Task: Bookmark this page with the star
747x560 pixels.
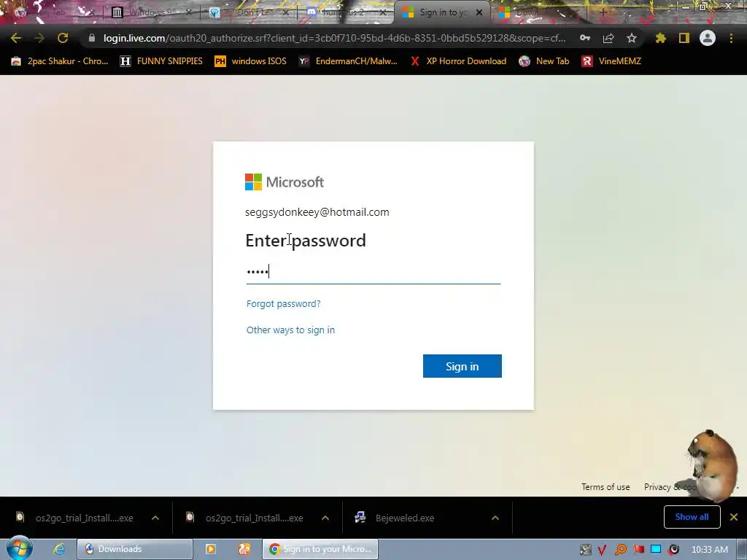Action: click(x=632, y=38)
